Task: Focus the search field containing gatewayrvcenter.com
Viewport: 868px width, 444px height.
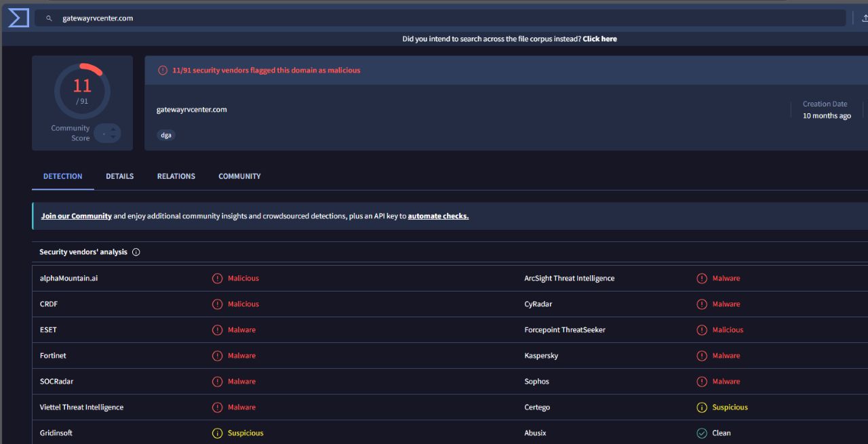Action: [x=441, y=18]
